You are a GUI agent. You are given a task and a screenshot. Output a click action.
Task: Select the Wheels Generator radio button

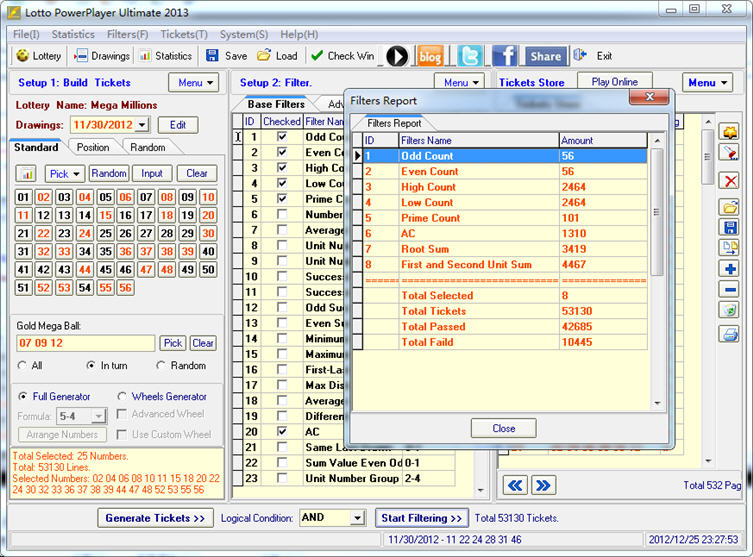point(122,397)
